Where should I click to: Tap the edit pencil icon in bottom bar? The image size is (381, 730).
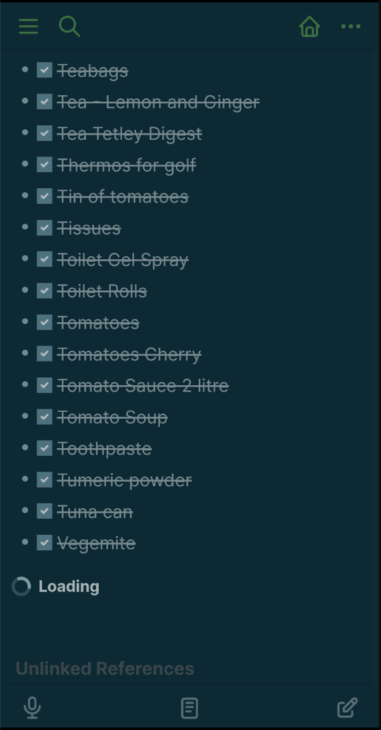[347, 708]
